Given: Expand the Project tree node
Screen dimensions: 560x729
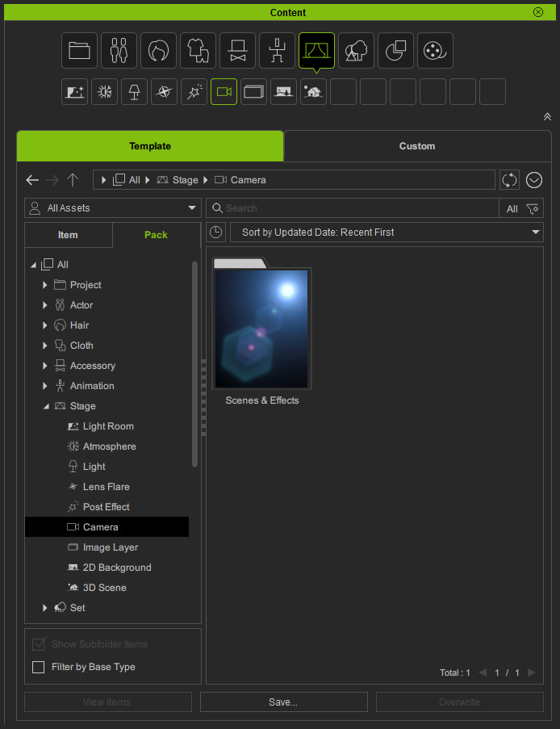Looking at the screenshot, I should tap(45, 285).
